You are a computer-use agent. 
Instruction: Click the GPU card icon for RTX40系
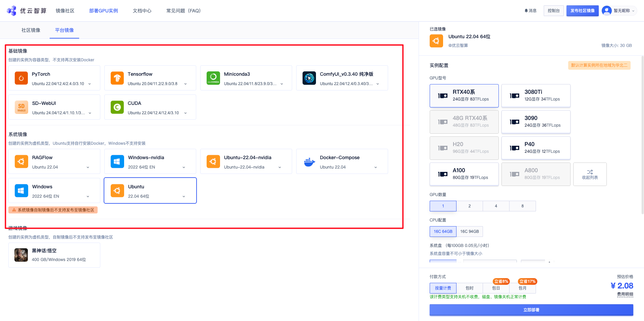pyautogui.click(x=443, y=96)
